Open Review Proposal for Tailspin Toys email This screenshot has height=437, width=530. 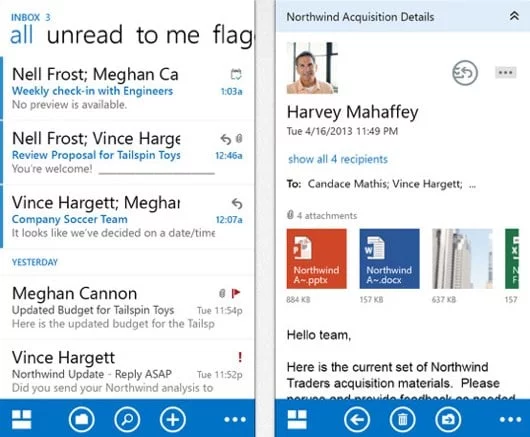[128, 153]
